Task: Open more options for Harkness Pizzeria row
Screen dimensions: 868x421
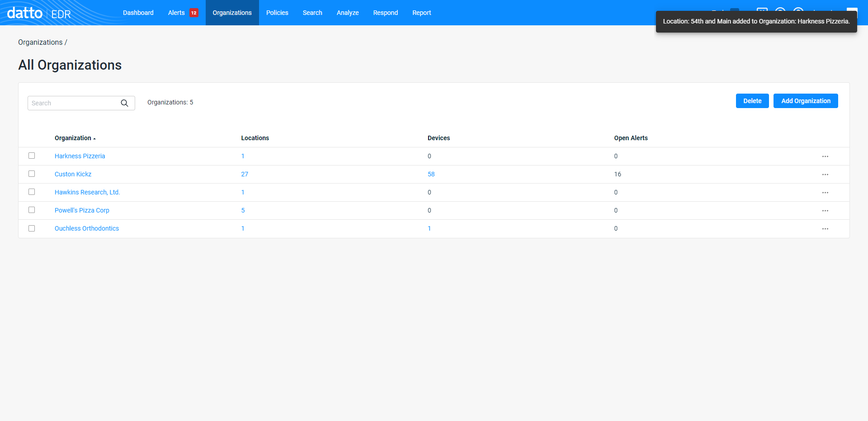Action: pyautogui.click(x=825, y=156)
